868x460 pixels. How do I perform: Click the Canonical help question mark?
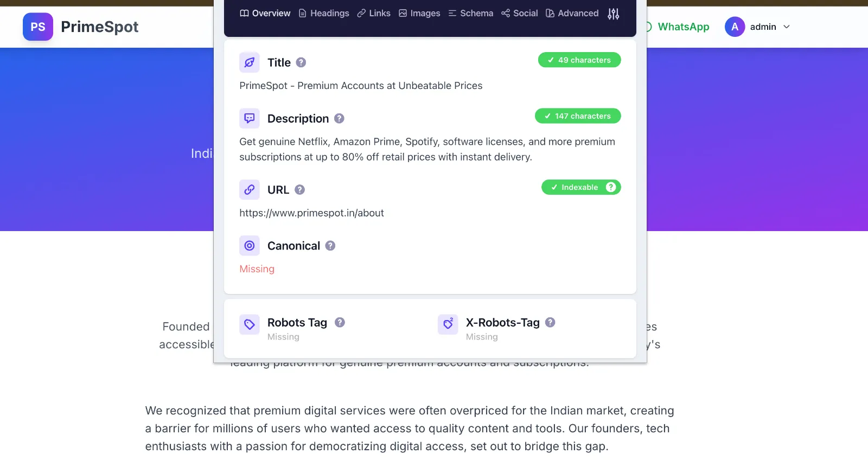pos(330,246)
